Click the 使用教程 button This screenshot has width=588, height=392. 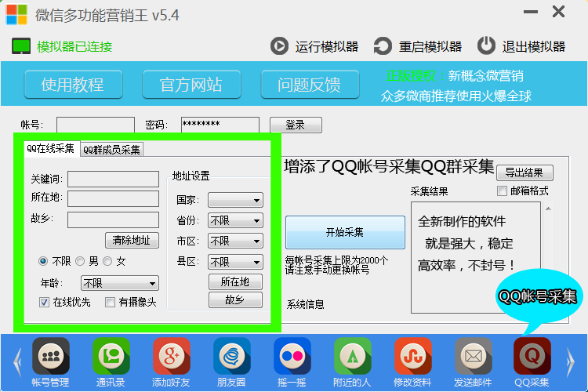(73, 85)
